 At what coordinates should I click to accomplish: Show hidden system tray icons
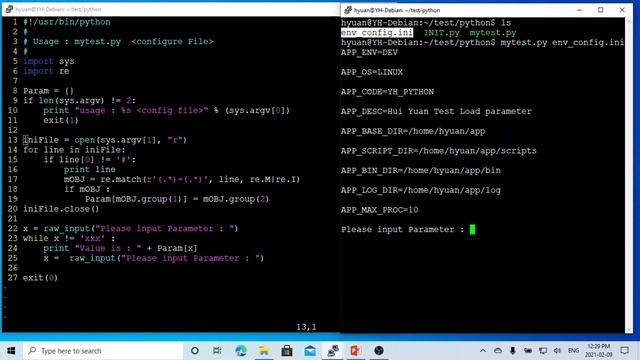pyautogui.click(x=483, y=351)
